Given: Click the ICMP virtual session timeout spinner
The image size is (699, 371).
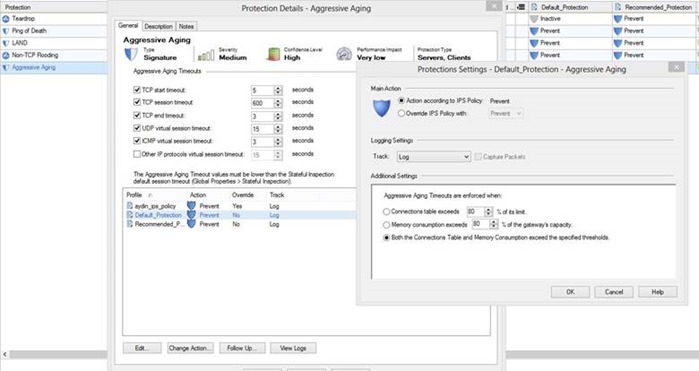Looking at the screenshot, I should coord(278,142).
